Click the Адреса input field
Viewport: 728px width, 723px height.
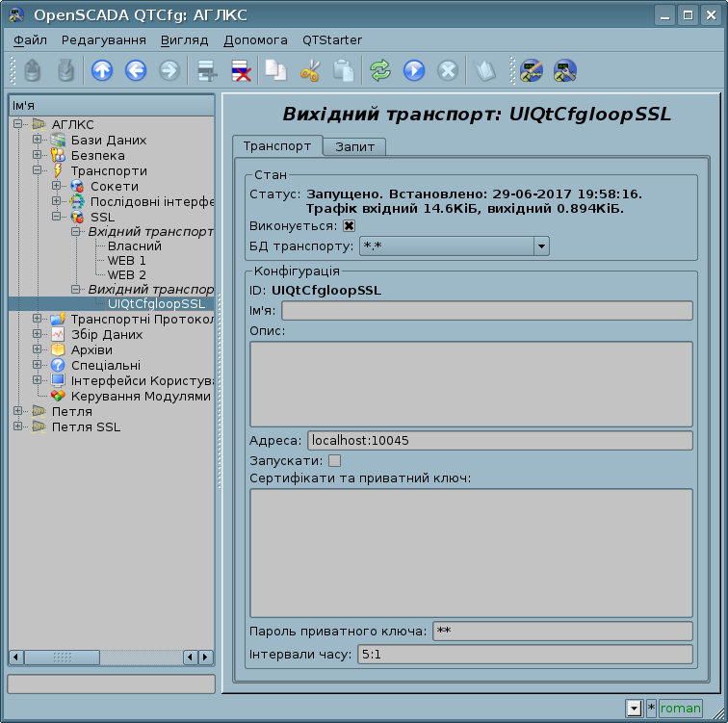point(500,441)
